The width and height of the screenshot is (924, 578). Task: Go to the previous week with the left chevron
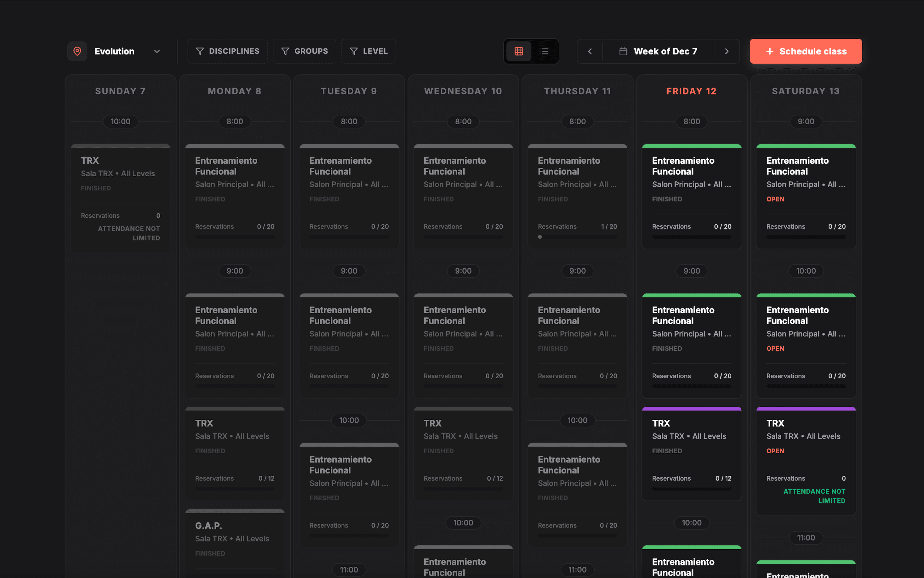590,51
